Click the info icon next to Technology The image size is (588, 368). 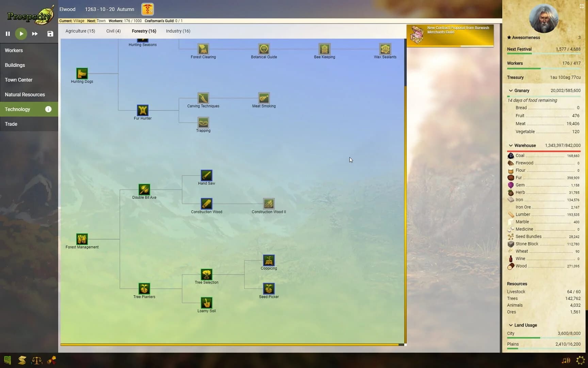pos(48,109)
